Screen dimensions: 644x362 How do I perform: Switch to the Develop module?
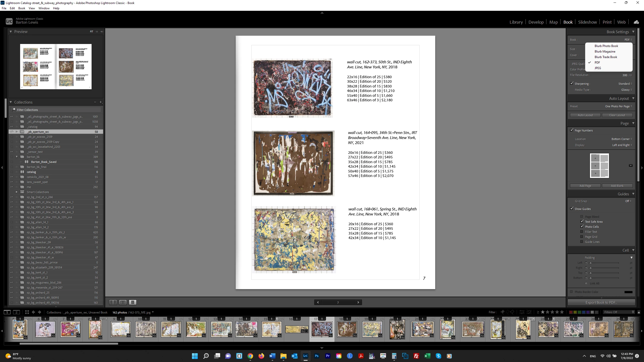[x=536, y=22]
